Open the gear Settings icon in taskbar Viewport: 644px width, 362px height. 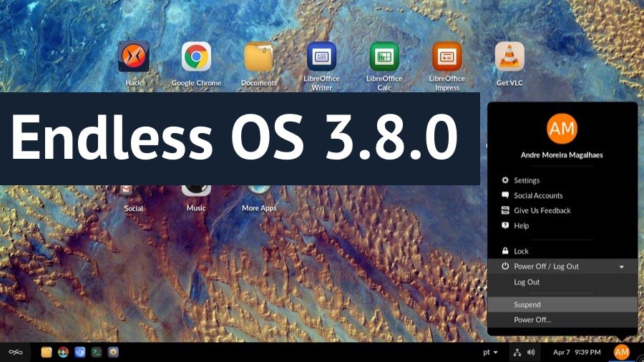pos(113,352)
